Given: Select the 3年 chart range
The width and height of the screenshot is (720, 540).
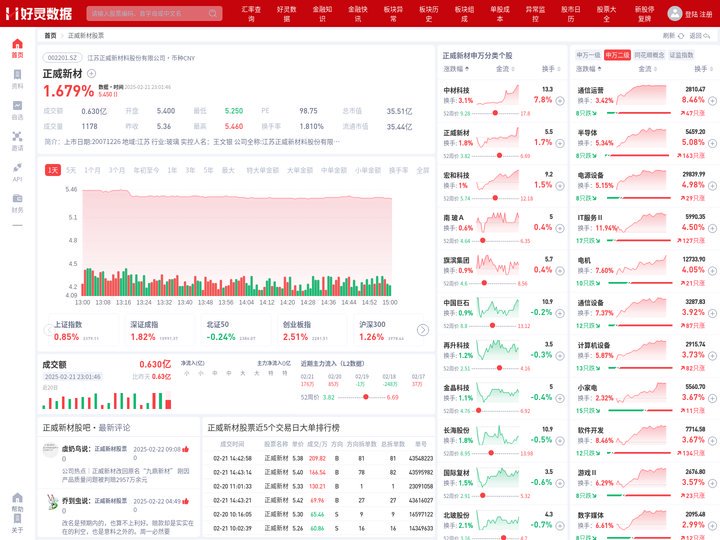Looking at the screenshot, I should point(190,170).
